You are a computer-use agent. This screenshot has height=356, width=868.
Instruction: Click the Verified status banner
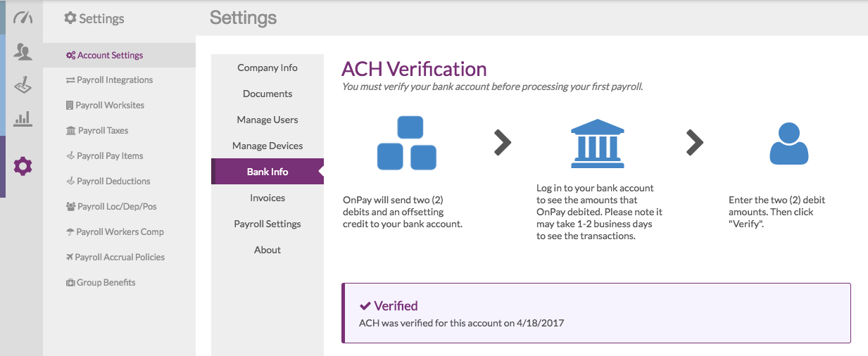pyautogui.click(x=596, y=313)
